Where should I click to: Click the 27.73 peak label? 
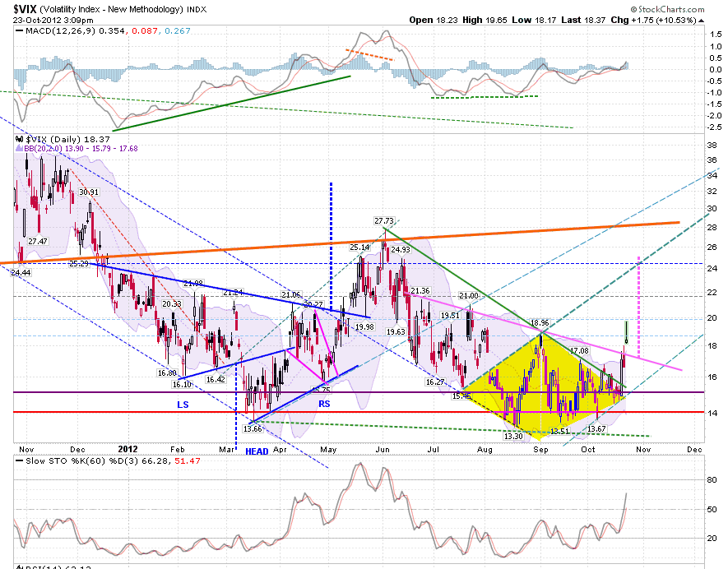pos(384,221)
